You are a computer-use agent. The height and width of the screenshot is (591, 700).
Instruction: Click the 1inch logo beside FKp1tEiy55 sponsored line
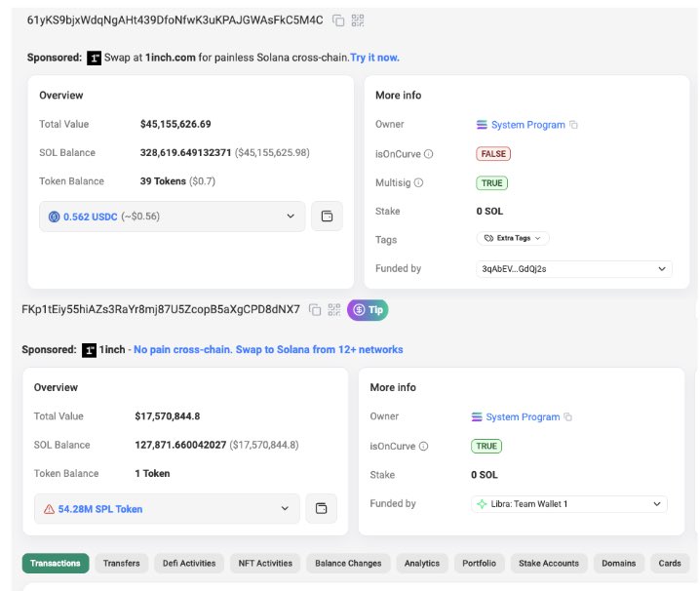(x=89, y=350)
